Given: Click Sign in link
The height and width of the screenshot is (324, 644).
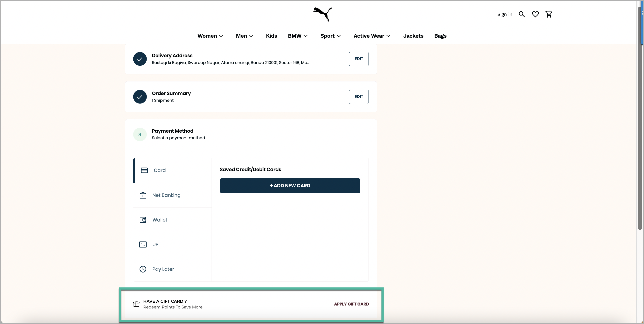Looking at the screenshot, I should [504, 14].
